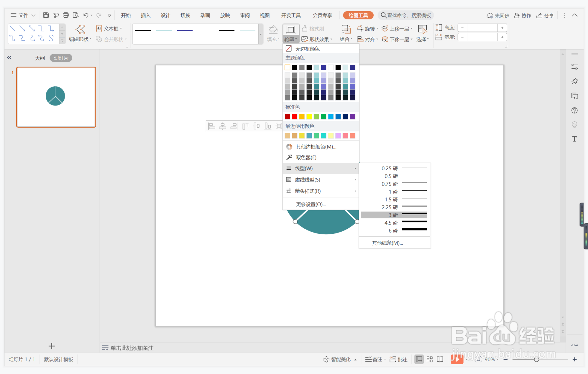Click the 查找命令 search box
Screen dimensions: 588x374
coord(406,15)
